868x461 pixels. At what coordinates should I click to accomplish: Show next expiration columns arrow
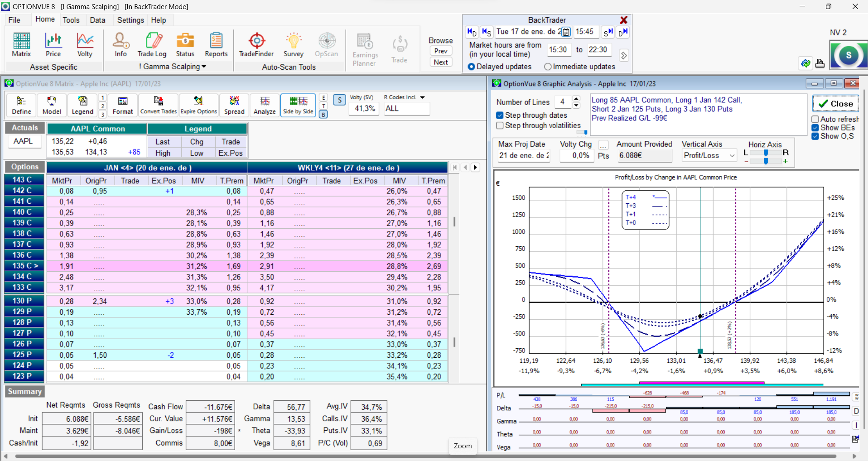click(475, 168)
